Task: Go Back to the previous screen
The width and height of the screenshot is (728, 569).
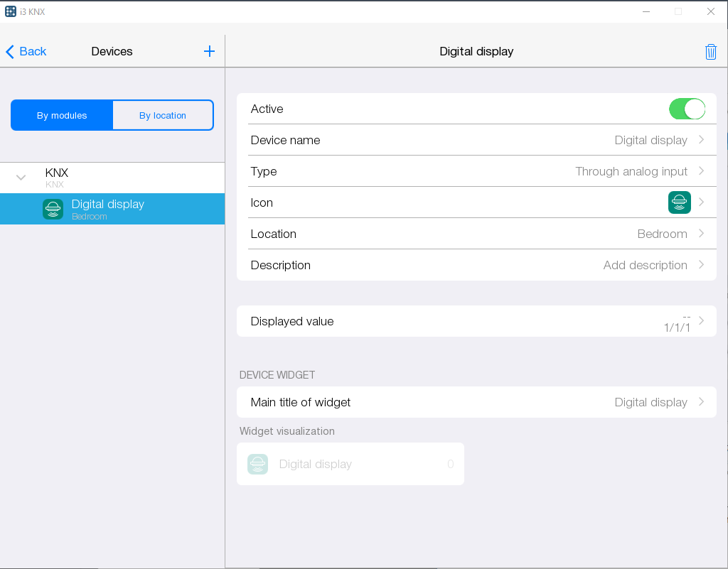Action: [x=26, y=50]
